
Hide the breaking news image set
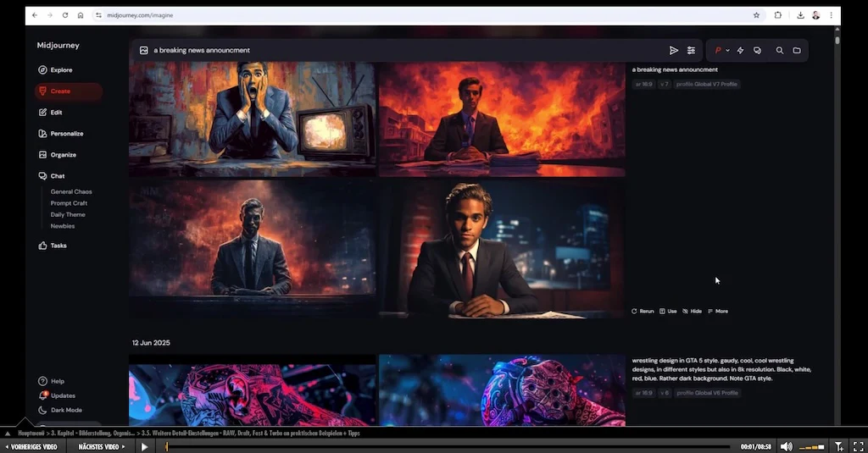[692, 312]
